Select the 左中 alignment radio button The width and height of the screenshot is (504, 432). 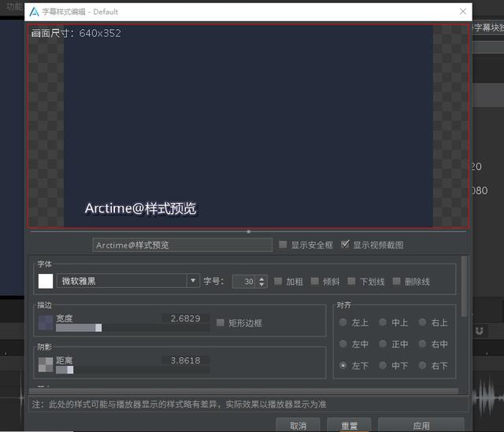(343, 344)
